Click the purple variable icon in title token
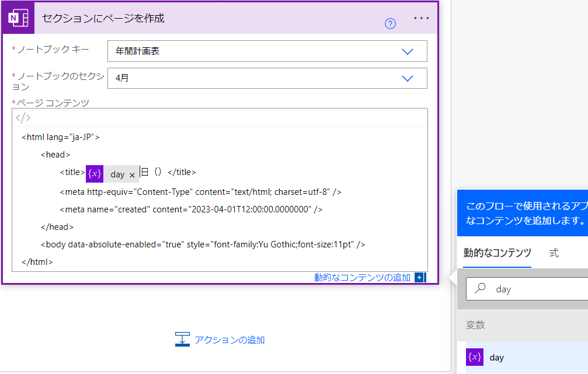588x374 pixels. coord(95,174)
